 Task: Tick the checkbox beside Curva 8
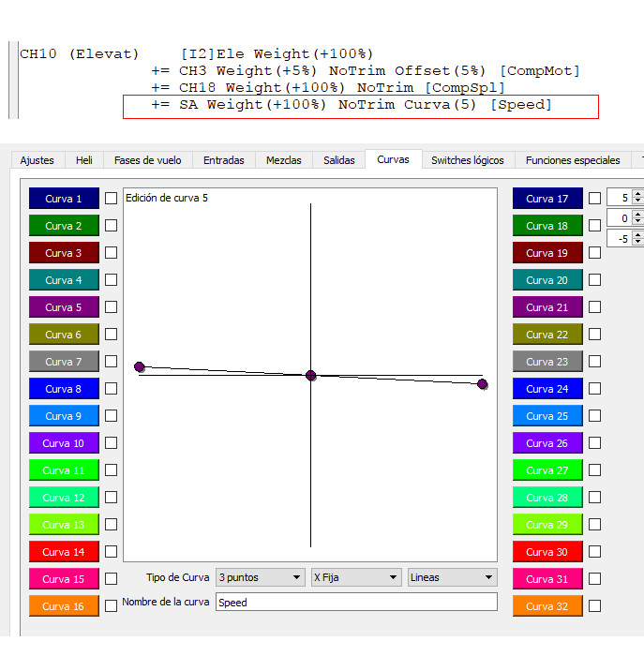click(x=111, y=388)
